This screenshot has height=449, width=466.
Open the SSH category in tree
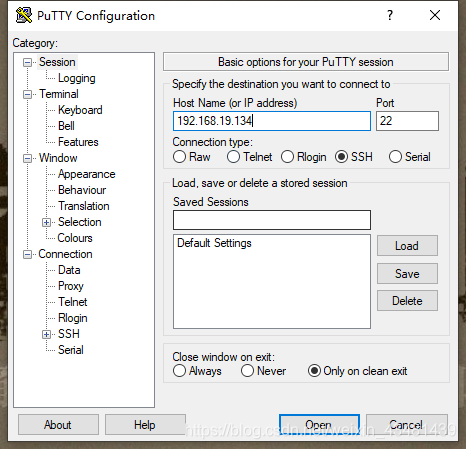69,334
